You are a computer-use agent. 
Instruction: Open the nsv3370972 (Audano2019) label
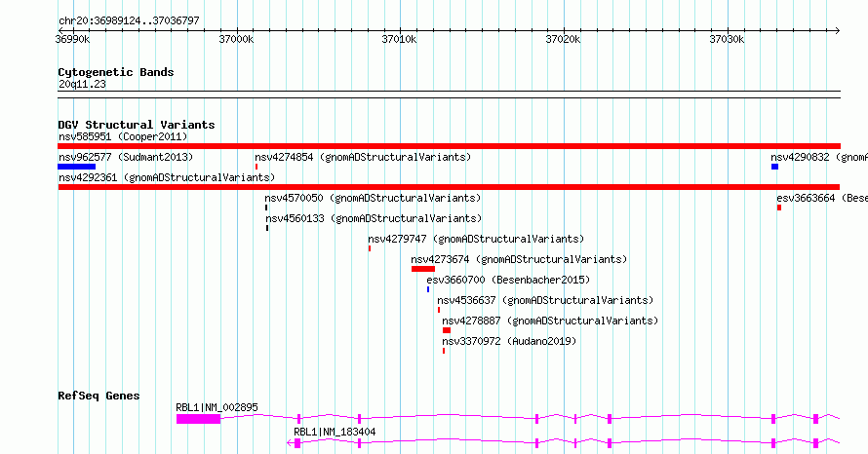(x=509, y=341)
